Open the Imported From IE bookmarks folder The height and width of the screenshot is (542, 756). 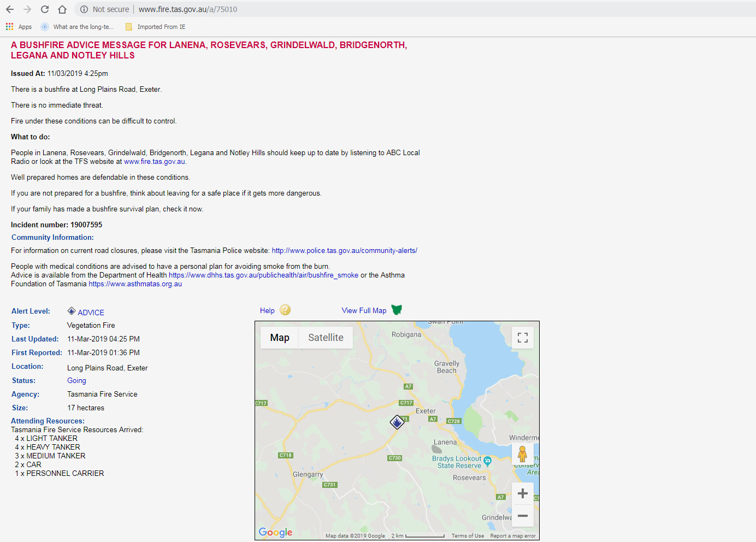pyautogui.click(x=155, y=27)
